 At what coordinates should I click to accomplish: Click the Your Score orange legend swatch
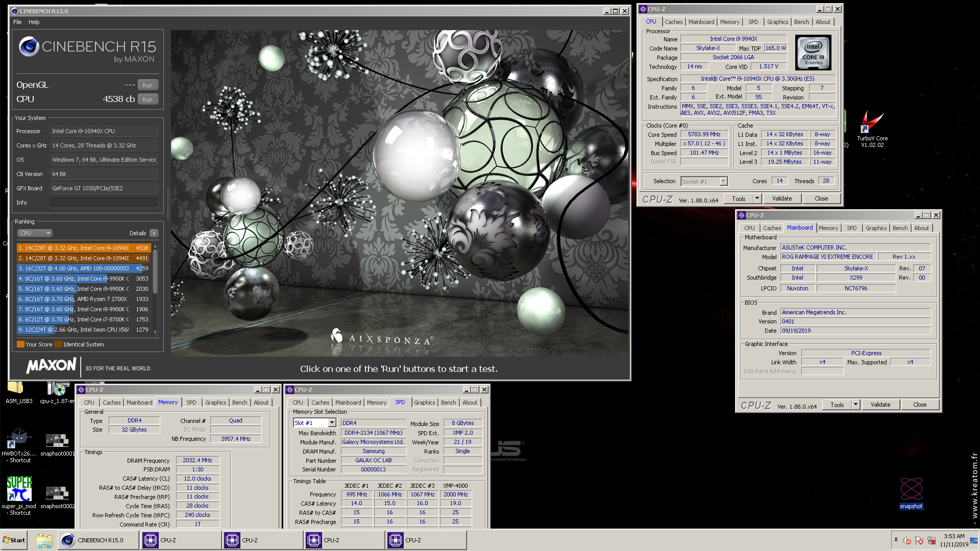[x=20, y=344]
